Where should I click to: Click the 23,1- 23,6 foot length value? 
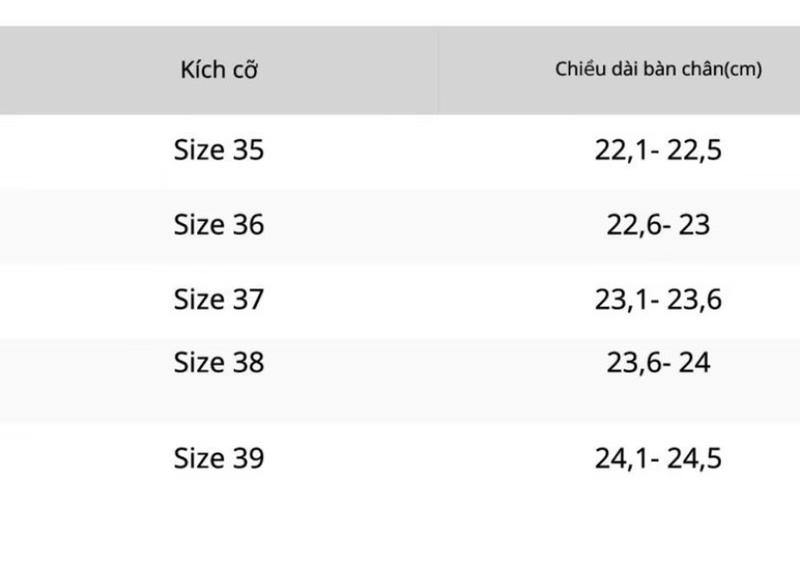(x=658, y=299)
